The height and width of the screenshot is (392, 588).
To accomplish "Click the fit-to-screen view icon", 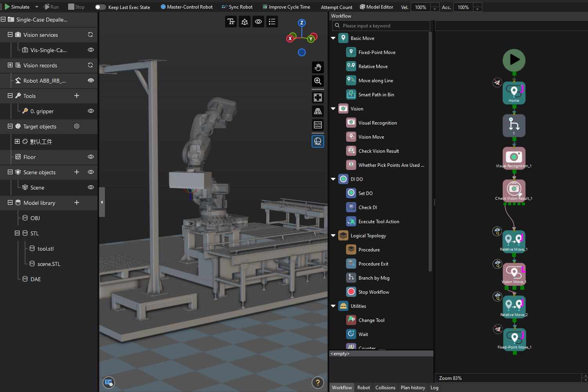I will pos(318,98).
